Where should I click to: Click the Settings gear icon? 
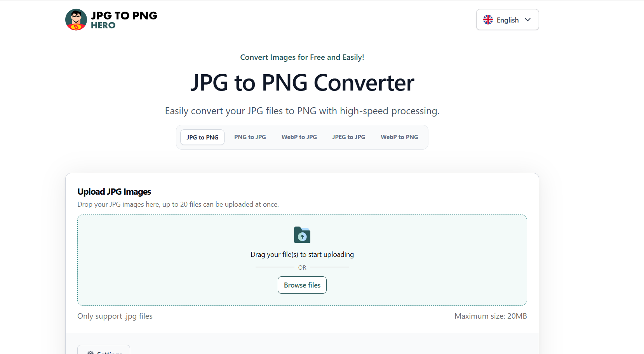coord(91,352)
